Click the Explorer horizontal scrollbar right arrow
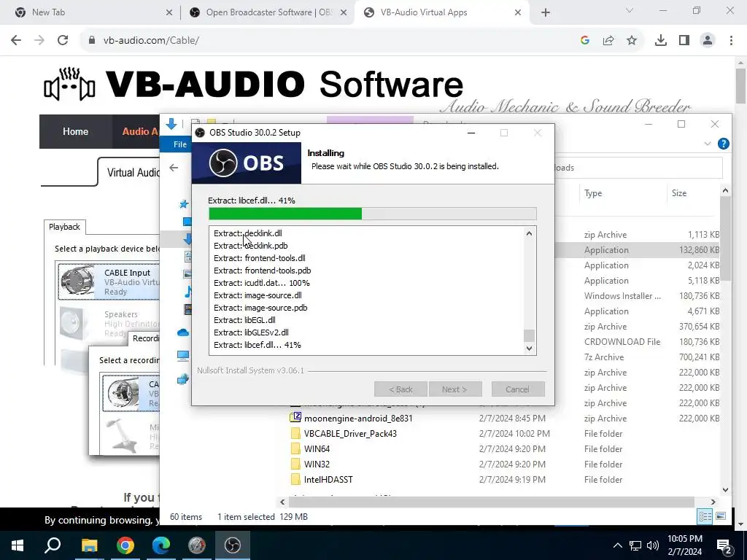Viewport: 747px width, 560px height. point(713,502)
